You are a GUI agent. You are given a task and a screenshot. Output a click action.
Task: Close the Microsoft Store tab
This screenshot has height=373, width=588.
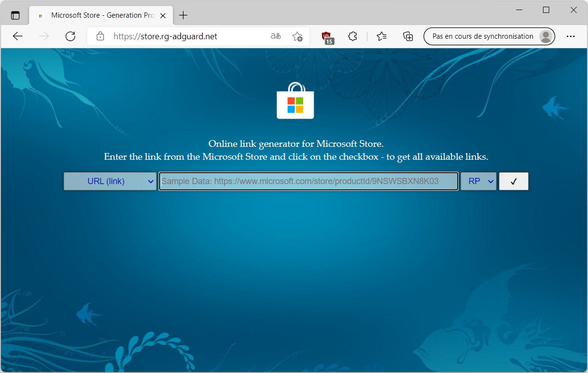[163, 15]
